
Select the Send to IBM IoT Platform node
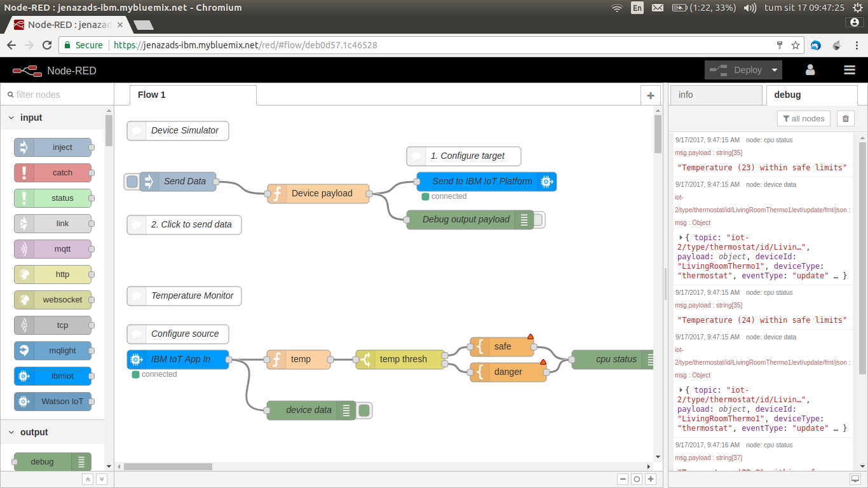tap(487, 182)
